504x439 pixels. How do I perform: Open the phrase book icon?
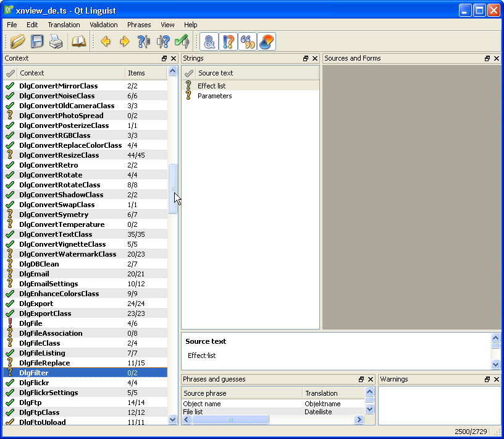click(x=79, y=41)
